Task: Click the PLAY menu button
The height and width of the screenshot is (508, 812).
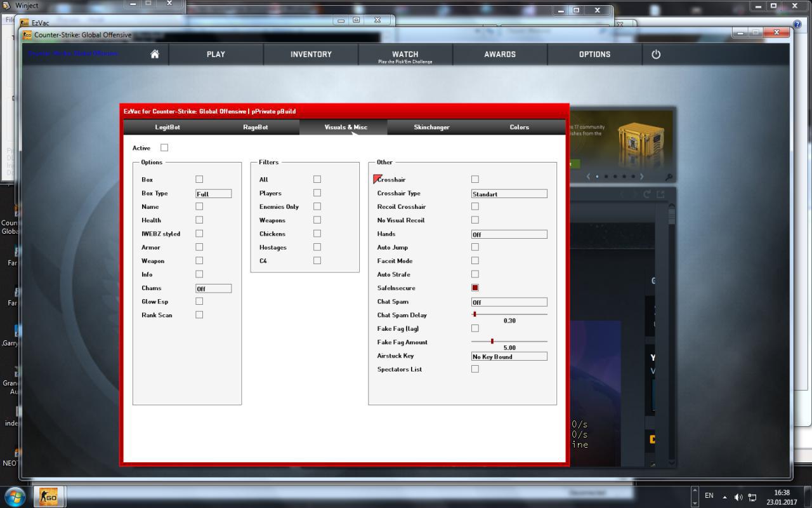Action: 216,55
